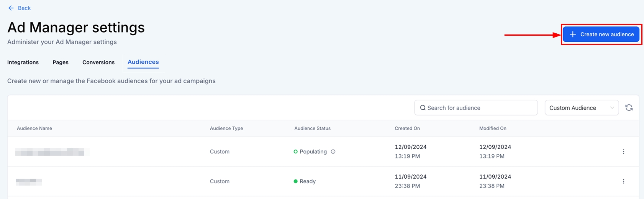Click the Create new audience button
This screenshot has height=199, width=644.
(x=601, y=35)
